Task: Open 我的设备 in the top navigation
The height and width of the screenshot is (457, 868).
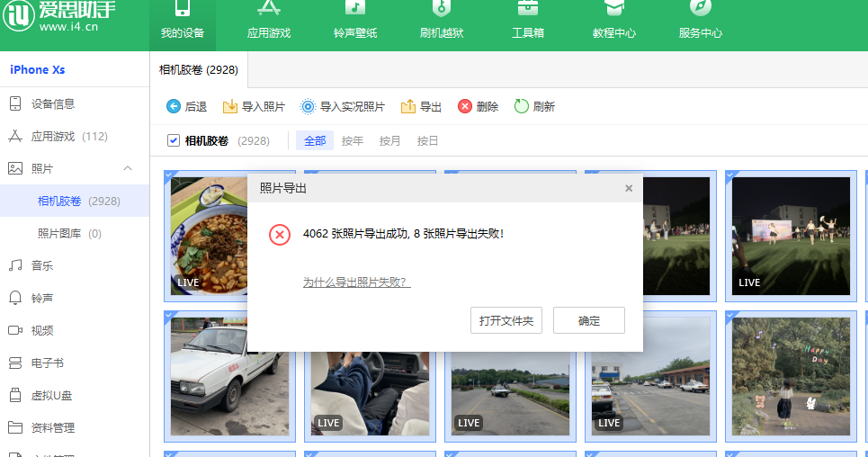Action: [x=182, y=25]
